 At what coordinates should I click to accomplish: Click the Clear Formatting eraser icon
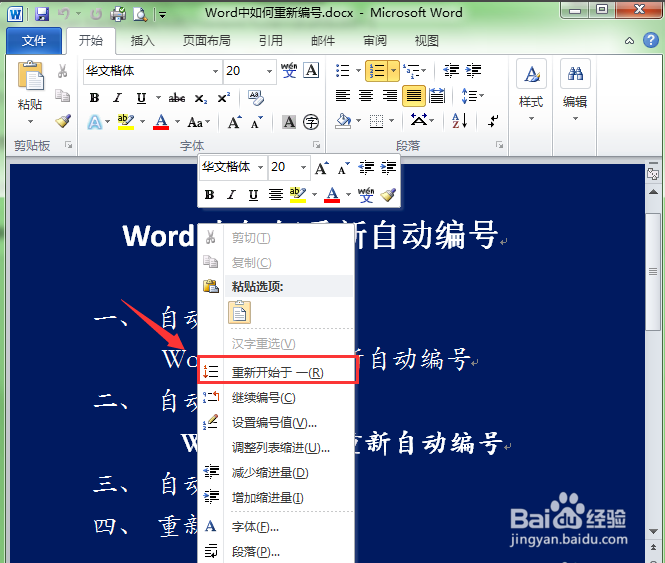(256, 98)
